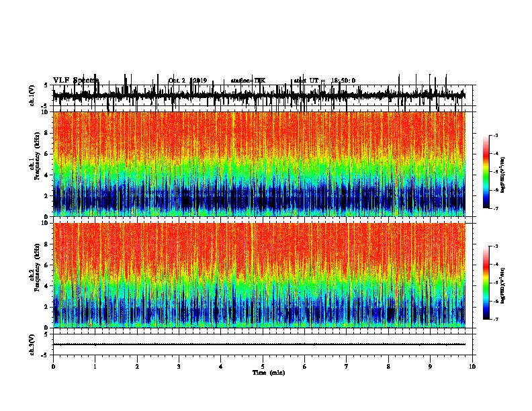
Task: Click the '-5' tick of the ch.3(V) axis
Action: (45, 355)
